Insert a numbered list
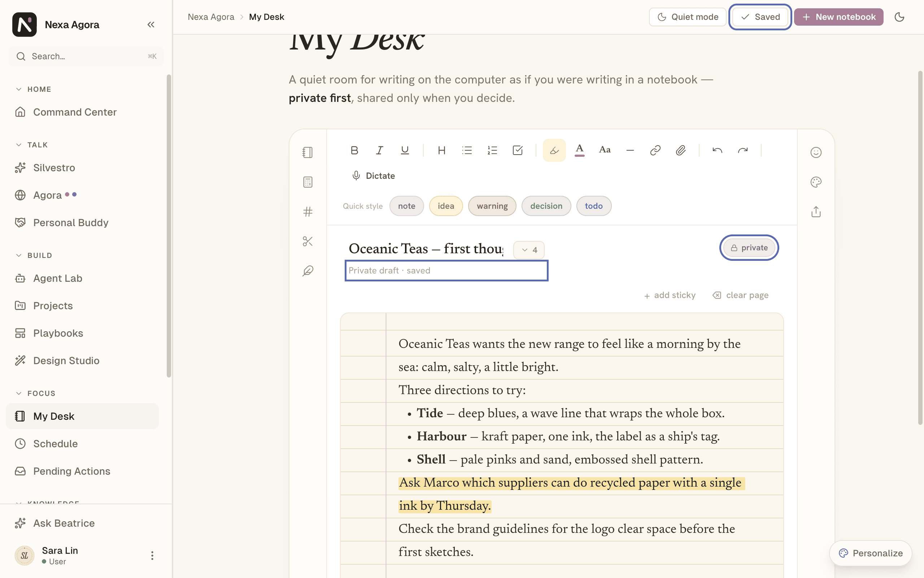924x578 pixels. (492, 150)
